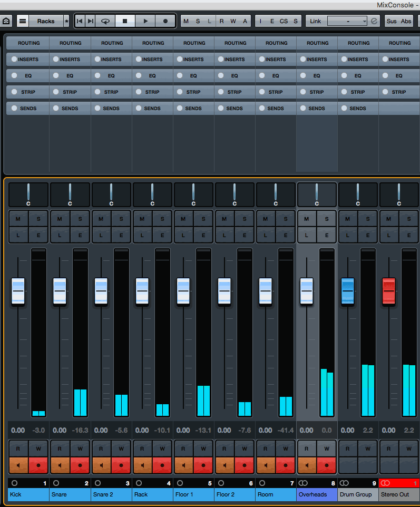Click the Play transport button
420x507 pixels.
[x=145, y=21]
